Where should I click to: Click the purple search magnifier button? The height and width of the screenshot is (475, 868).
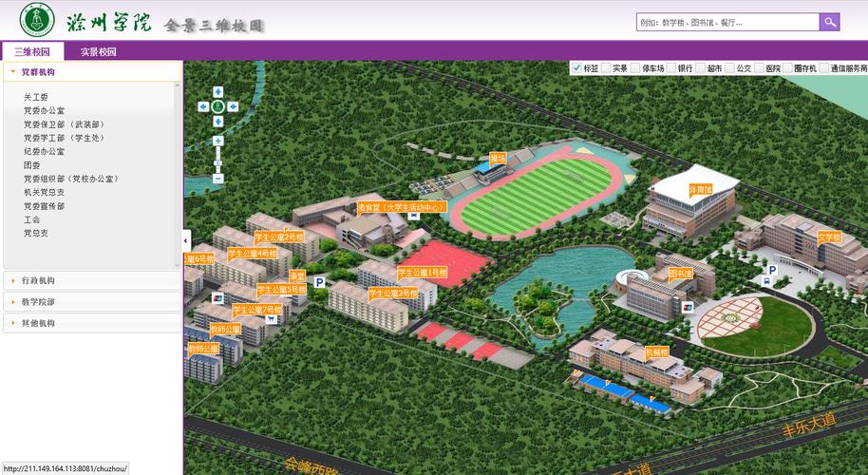point(829,22)
